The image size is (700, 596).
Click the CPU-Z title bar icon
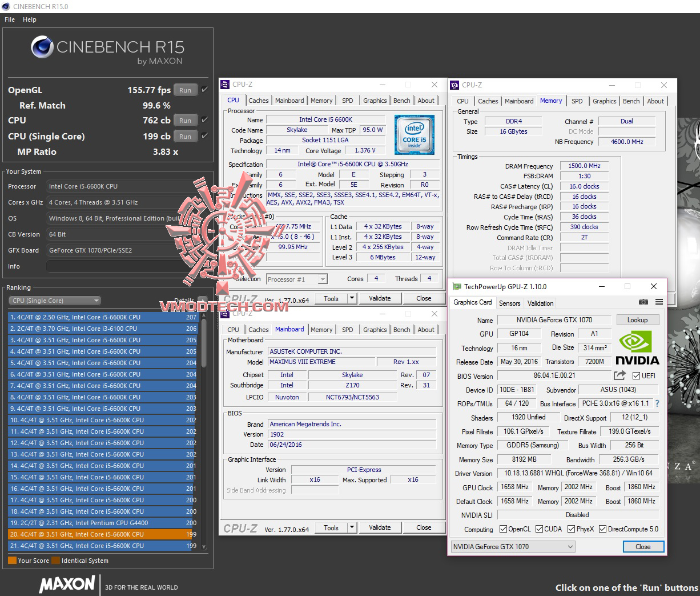pyautogui.click(x=225, y=84)
